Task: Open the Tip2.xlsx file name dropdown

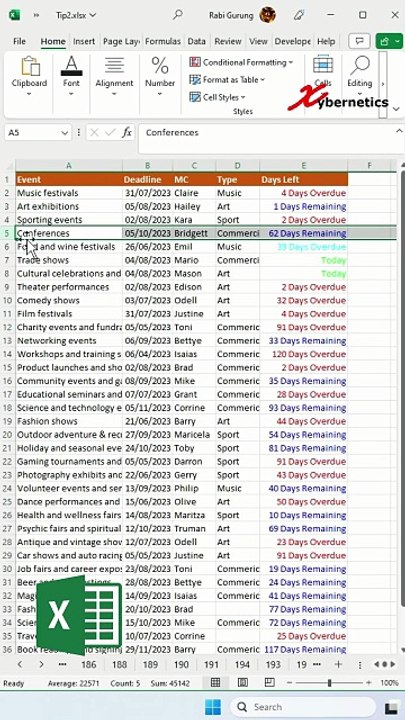Action: pyautogui.click(x=76, y=15)
